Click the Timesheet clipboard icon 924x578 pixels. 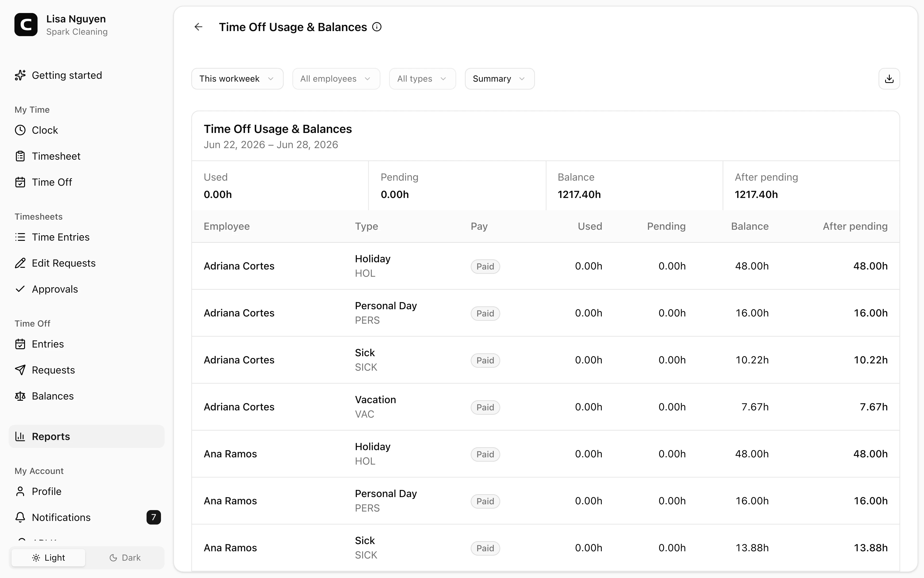point(20,156)
